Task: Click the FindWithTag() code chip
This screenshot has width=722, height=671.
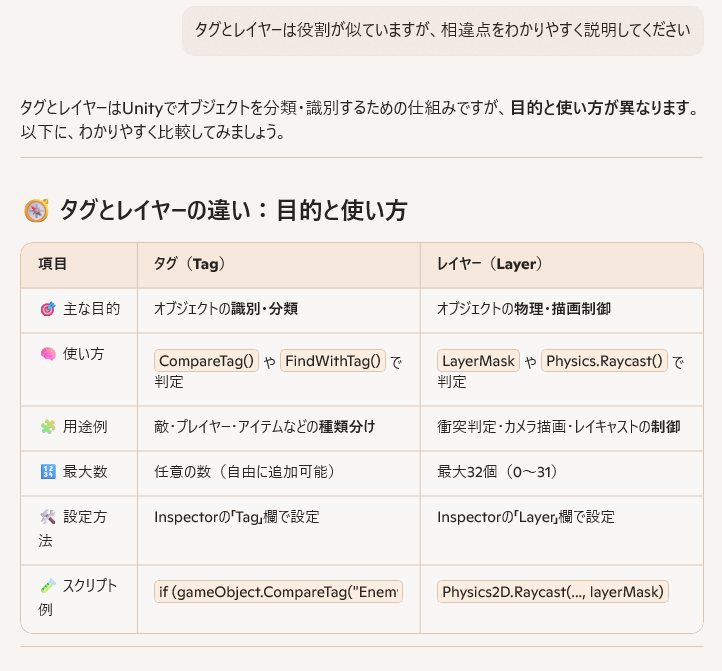Action: coord(333,361)
